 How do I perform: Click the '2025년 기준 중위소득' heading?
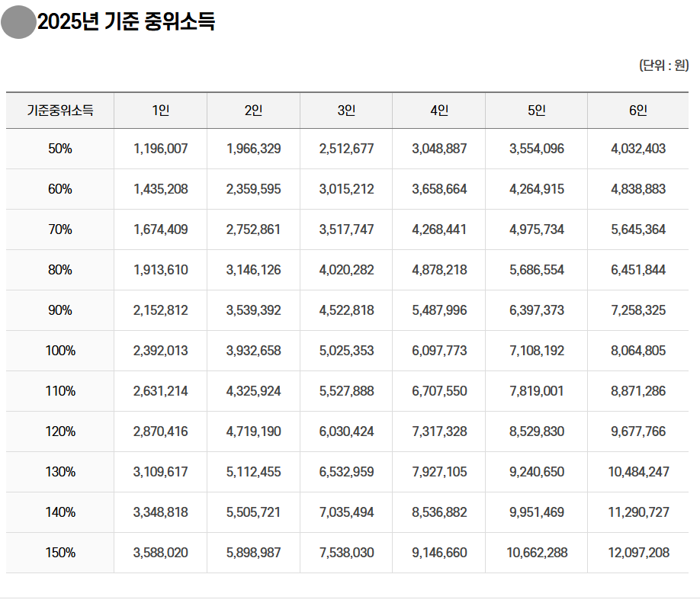(126, 21)
